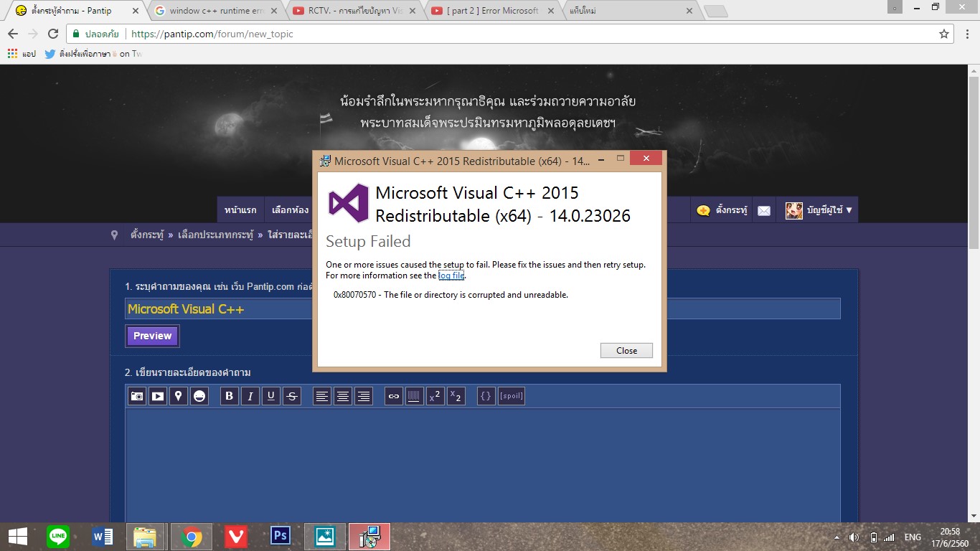
Task: Open LINE from the taskbar
Action: 58,537
